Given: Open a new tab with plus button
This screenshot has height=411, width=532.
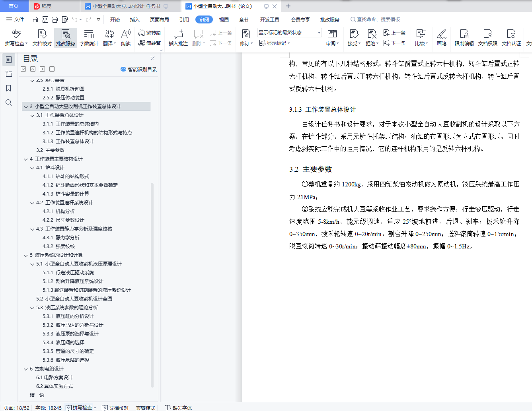Looking at the screenshot, I should click(x=288, y=6).
